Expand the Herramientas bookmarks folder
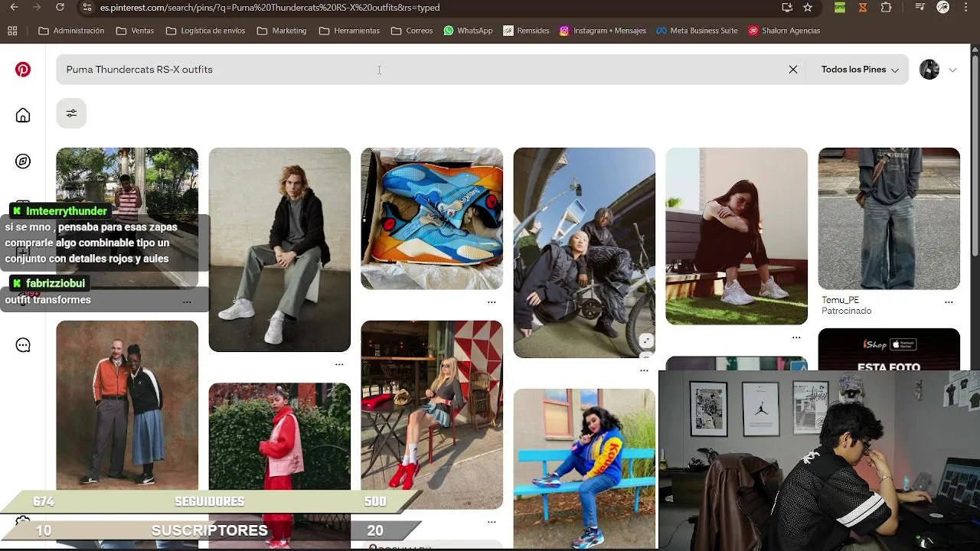The height and width of the screenshot is (551, 980). tap(349, 31)
